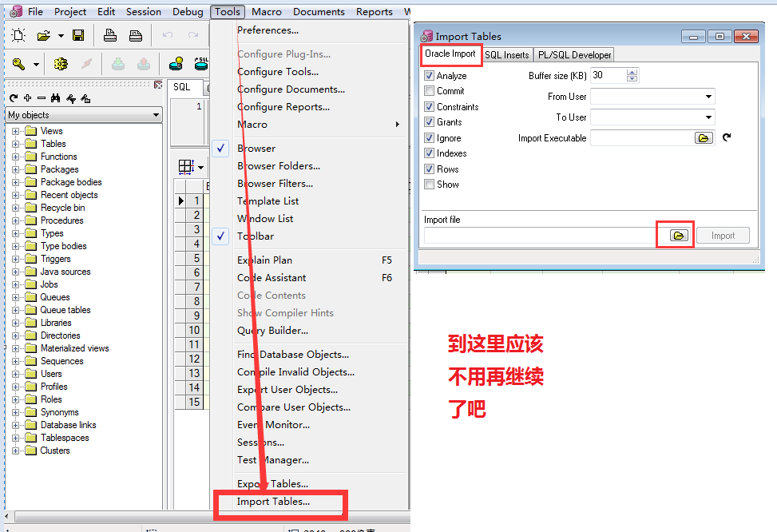Switch to PL/SQL Developer tab

click(x=574, y=54)
